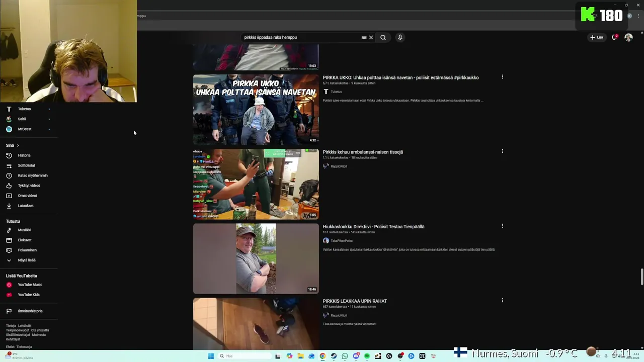The width and height of the screenshot is (644, 362).
Task: Open more options for Hiukkasloukku video
Action: coord(502,226)
